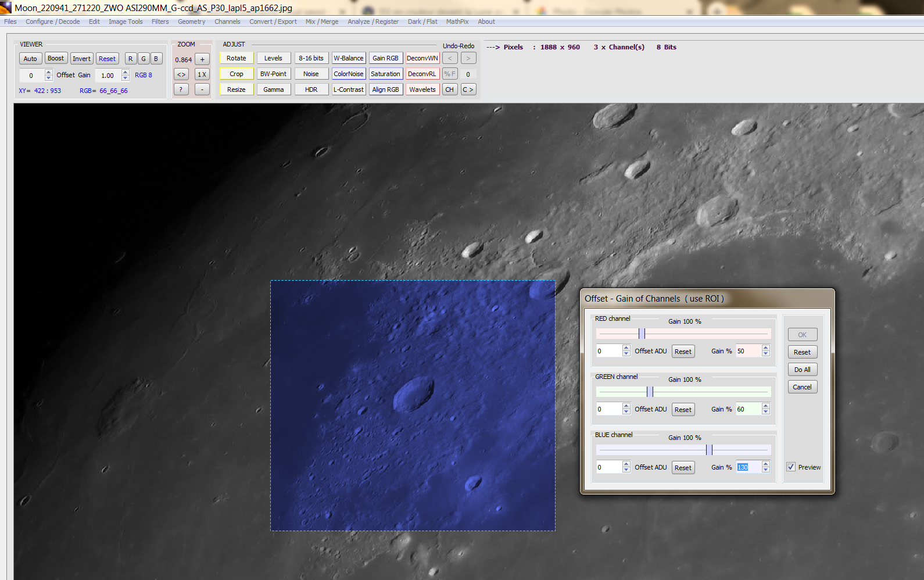Click the viewer Offset value field
Image resolution: width=924 pixels, height=580 pixels.
(x=32, y=76)
